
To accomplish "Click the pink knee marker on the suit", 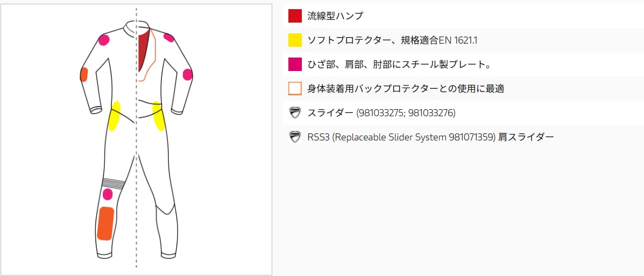I will [108, 194].
